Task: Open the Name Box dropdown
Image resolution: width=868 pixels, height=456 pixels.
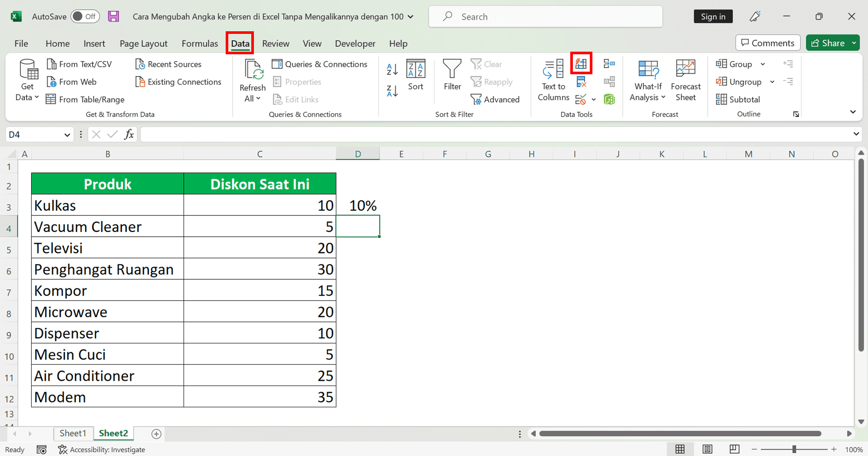Action: [x=67, y=135]
